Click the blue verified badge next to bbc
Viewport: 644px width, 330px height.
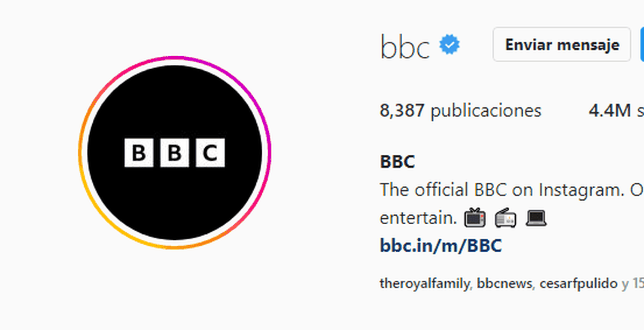click(x=449, y=45)
